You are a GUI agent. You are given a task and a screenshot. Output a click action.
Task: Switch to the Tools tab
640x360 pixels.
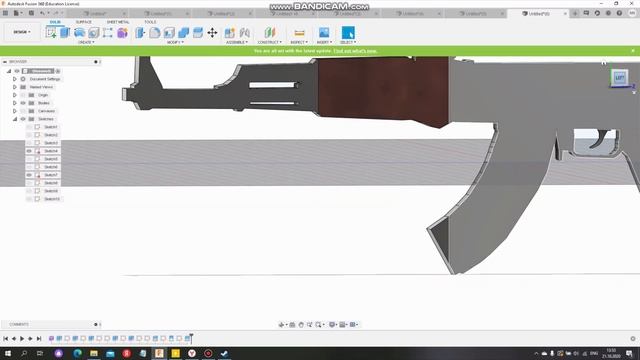tap(150, 22)
